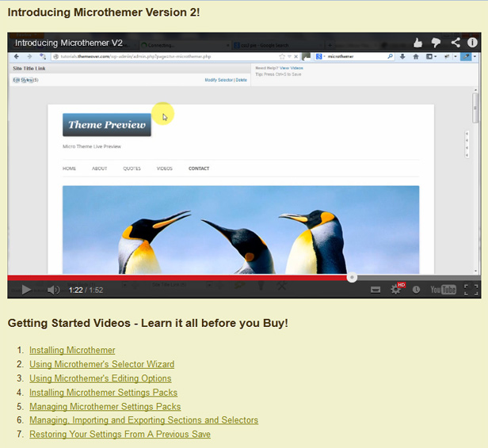Open Installing Microthemer link
The height and width of the screenshot is (448, 488).
point(72,350)
